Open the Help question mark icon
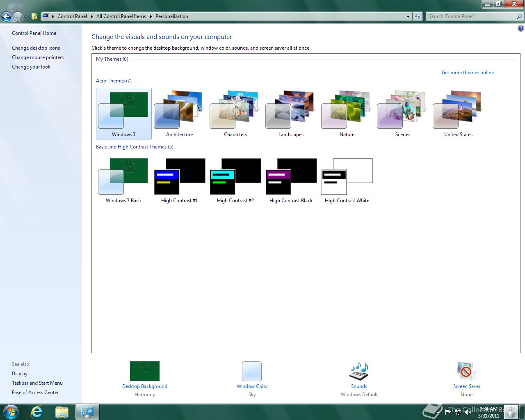The image size is (525, 420). click(520, 28)
